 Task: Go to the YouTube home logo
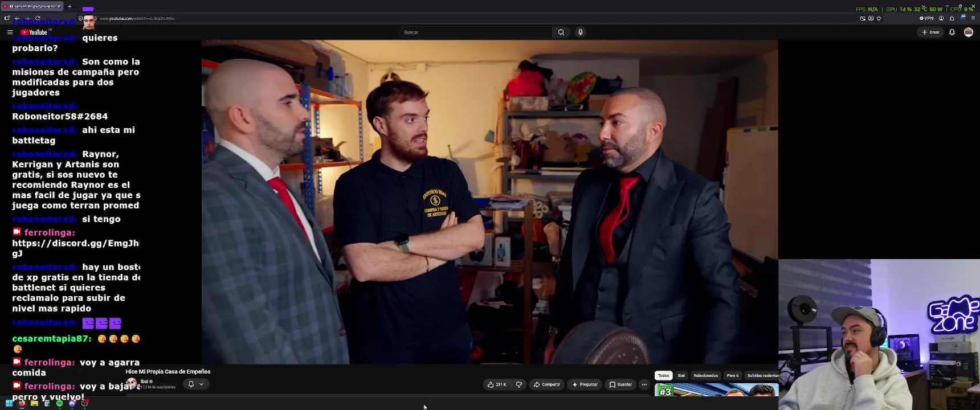(34, 32)
